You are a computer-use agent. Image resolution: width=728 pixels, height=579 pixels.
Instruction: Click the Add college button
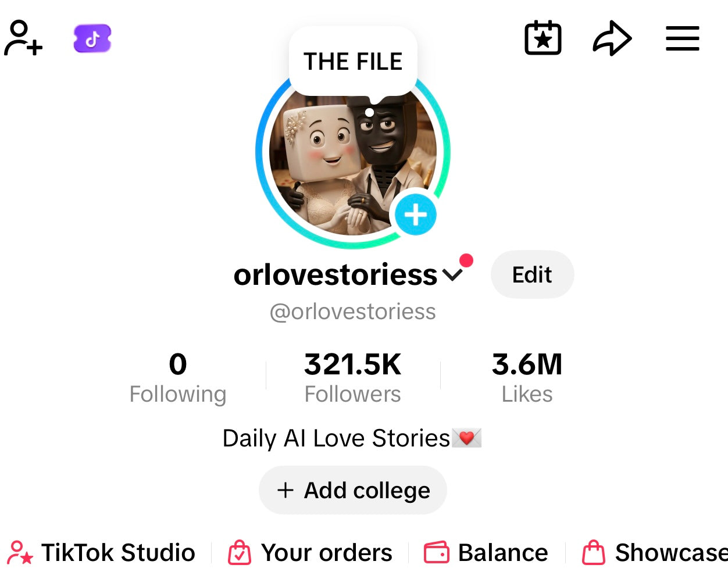tap(353, 490)
